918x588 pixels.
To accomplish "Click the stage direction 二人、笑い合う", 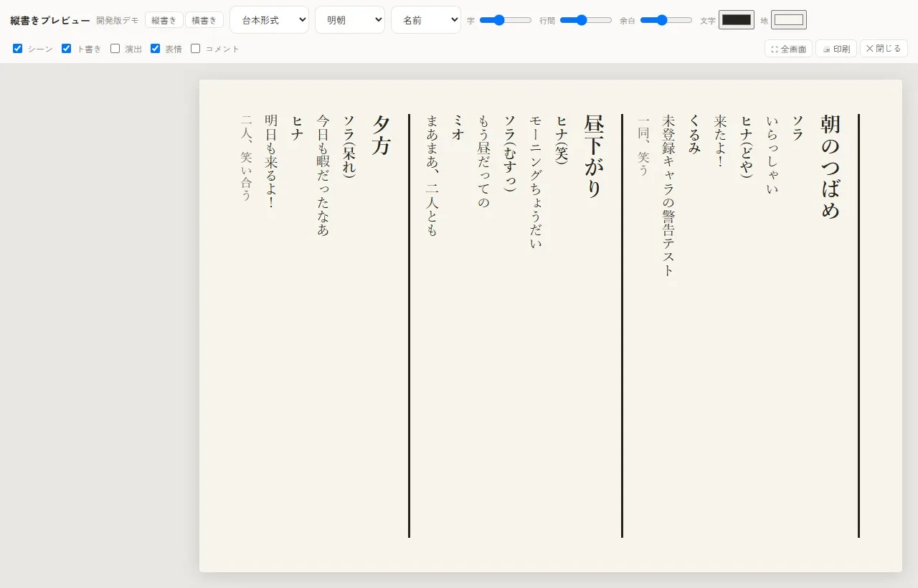I will [x=246, y=158].
